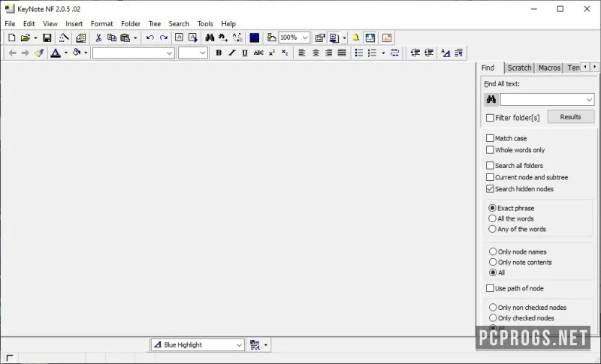The image size is (601, 364).
Task: Click the increase indent icon
Action: (x=428, y=53)
